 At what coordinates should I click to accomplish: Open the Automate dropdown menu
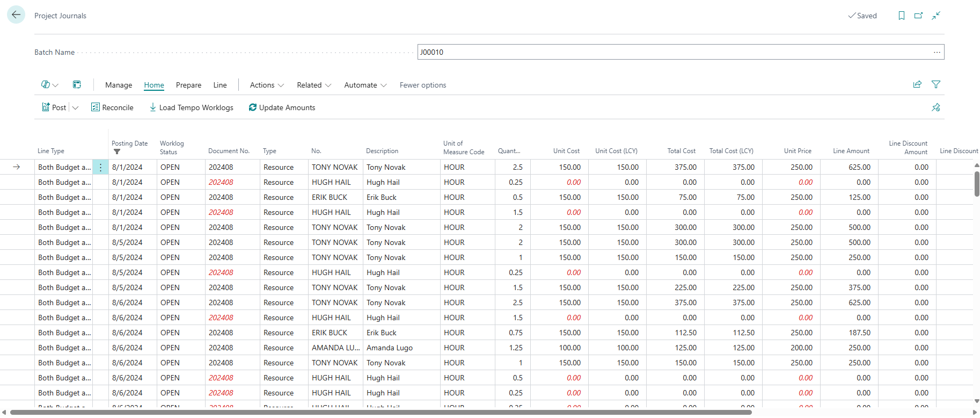pos(365,85)
